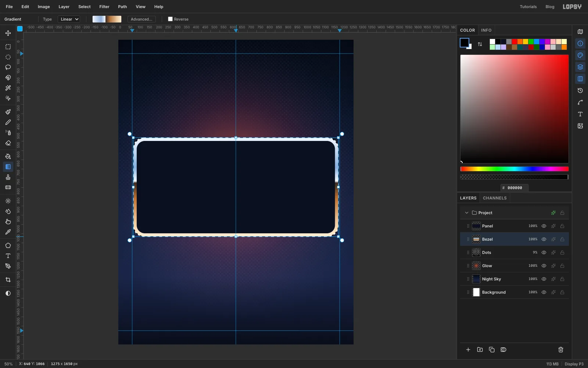Viewport: 588px width, 368px height.
Task: Click the duplicate layer icon
Action: 492,350
